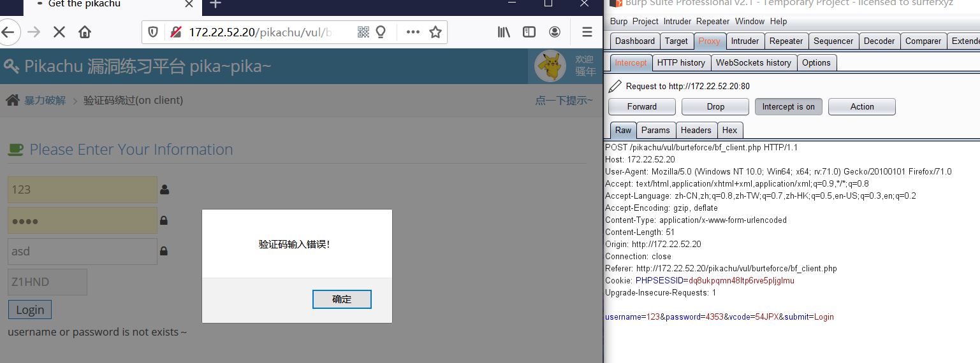Image resolution: width=980 pixels, height=363 pixels.
Task: Click 点一下提示~ hint link
Action: pyautogui.click(x=564, y=100)
